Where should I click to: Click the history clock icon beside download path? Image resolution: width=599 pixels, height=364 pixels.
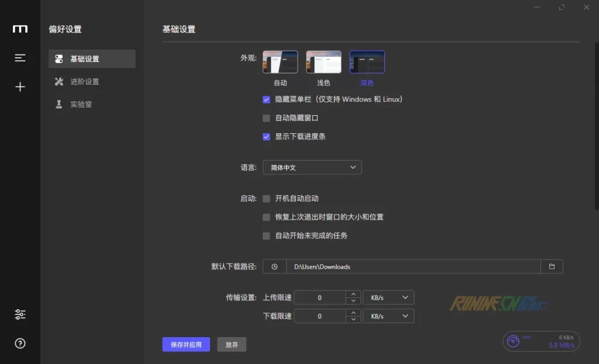(x=274, y=266)
